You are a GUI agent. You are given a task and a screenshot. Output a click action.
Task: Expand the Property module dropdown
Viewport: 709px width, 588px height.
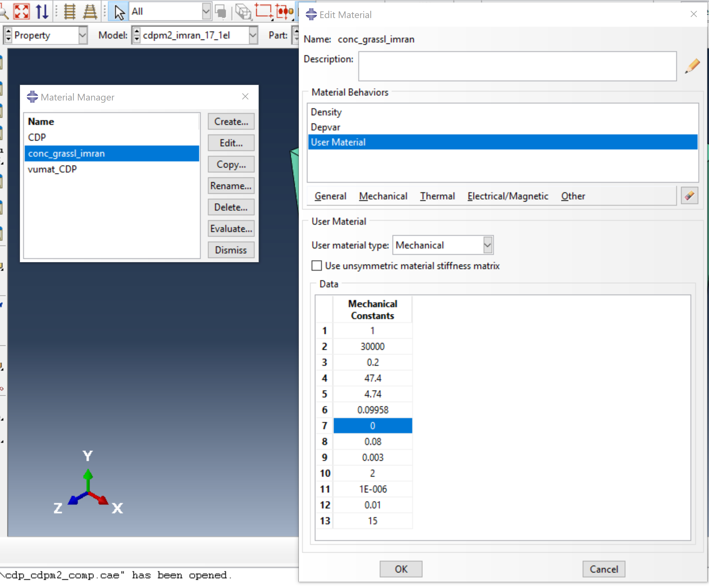(82, 35)
